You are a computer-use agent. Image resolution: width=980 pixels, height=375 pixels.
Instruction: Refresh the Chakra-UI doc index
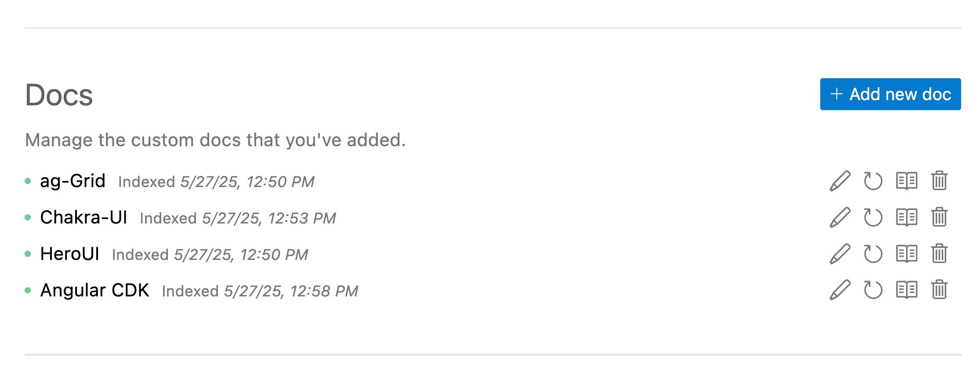(x=873, y=217)
